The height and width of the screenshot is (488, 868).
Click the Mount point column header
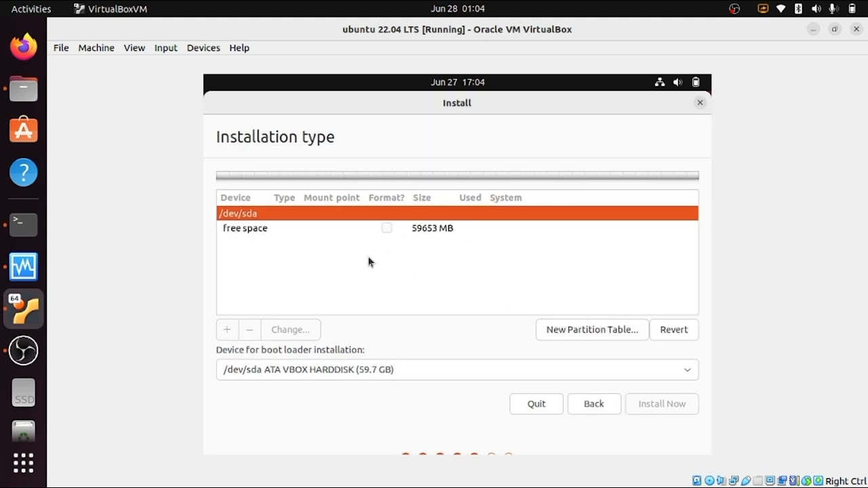point(332,198)
